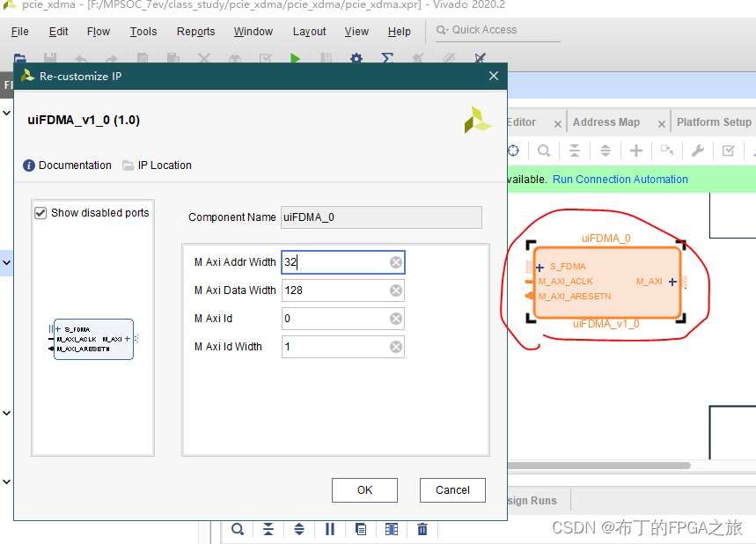Image resolution: width=756 pixels, height=544 pixels.
Task: Click the diagram horizontal scrollbar
Action: tap(598, 466)
